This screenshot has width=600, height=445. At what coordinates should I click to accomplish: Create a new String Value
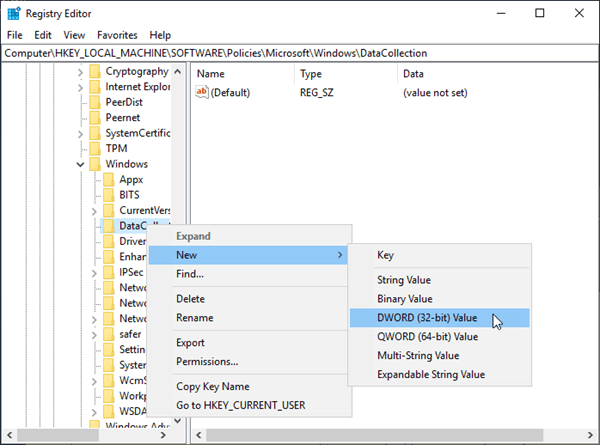pyautogui.click(x=440, y=280)
